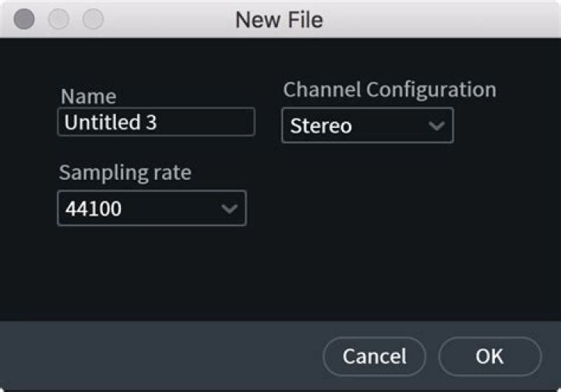This screenshot has height=392, width=561.
Task: Open the Channel Configuration dropdown
Action: [367, 126]
